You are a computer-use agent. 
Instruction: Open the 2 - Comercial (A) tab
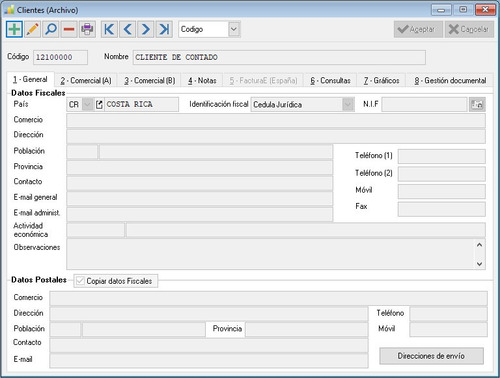86,80
